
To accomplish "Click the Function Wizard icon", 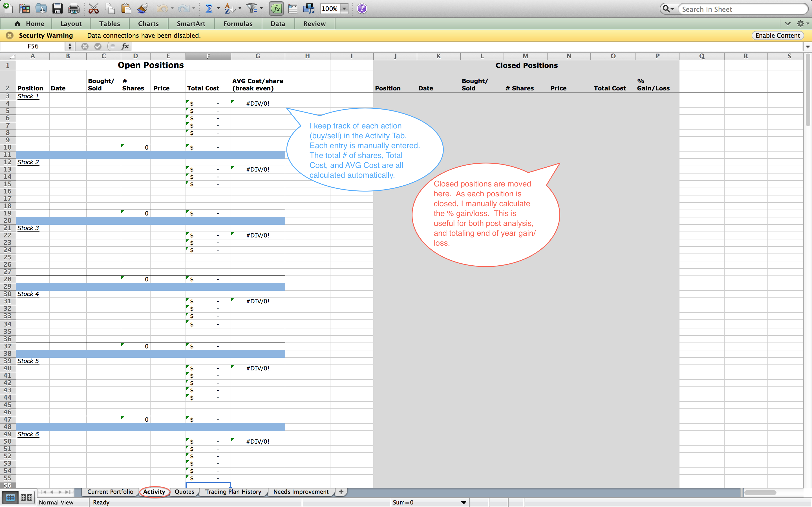I will click(x=275, y=8).
